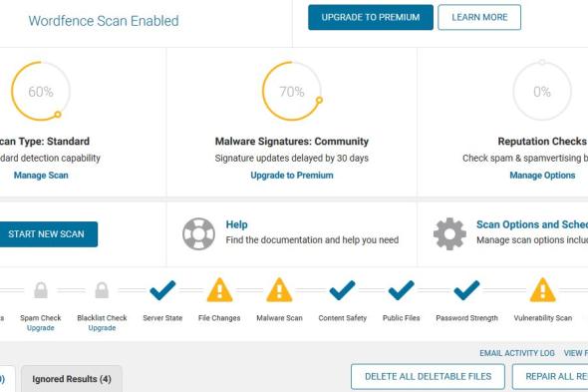Click the Spam Check padlock icon
The image size is (588, 392).
[x=41, y=290]
